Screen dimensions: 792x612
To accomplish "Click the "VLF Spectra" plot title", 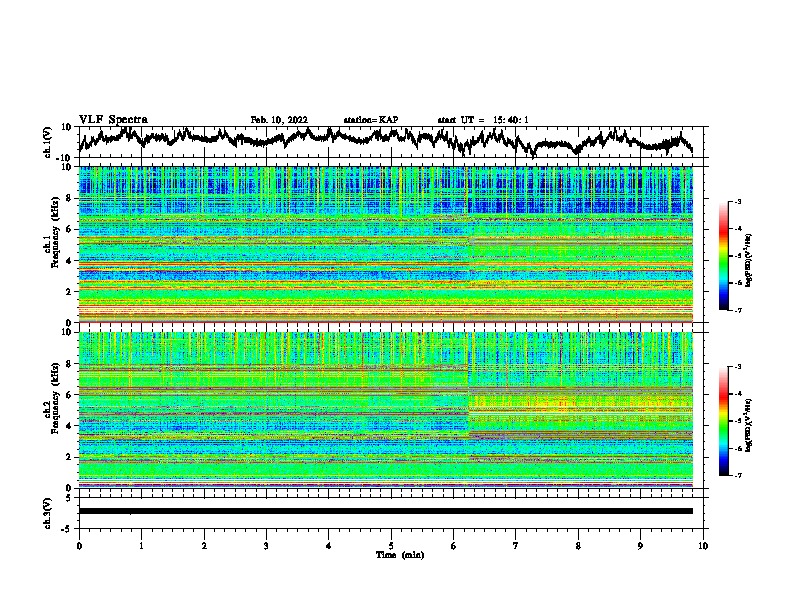I will click(113, 120).
